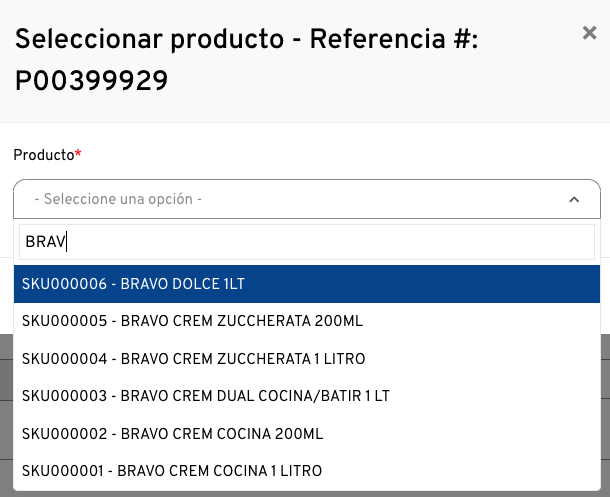Focus the search field containing BRAV

[x=306, y=241]
